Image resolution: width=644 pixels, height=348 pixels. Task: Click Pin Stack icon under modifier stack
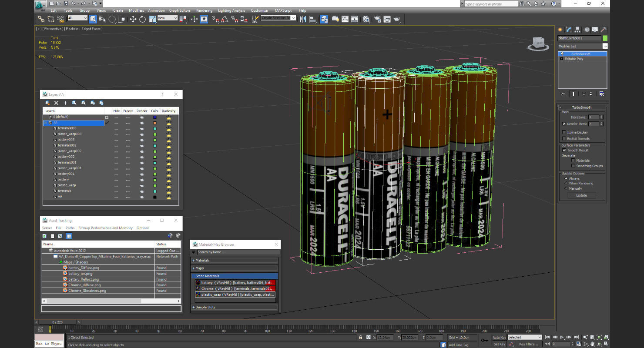(x=563, y=94)
